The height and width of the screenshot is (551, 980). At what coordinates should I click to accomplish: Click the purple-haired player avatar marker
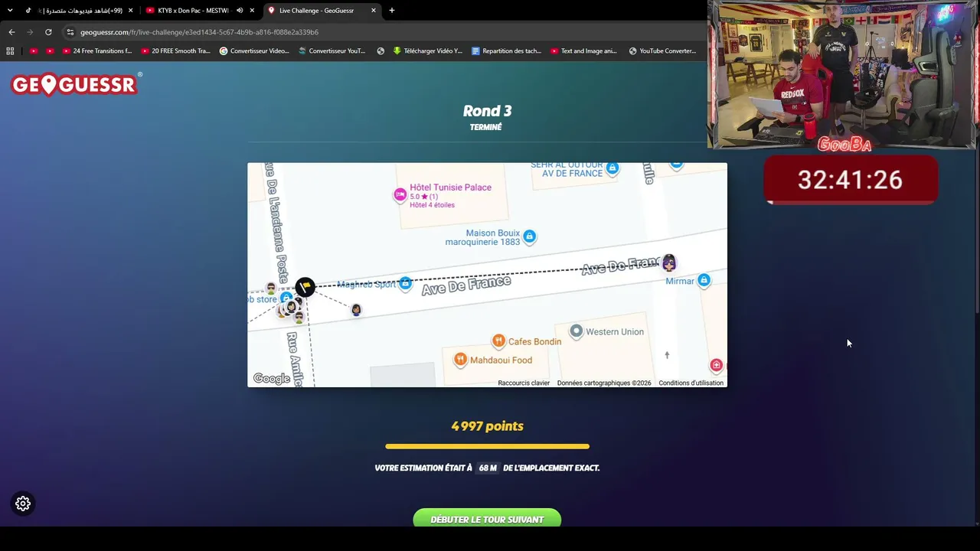[669, 263]
